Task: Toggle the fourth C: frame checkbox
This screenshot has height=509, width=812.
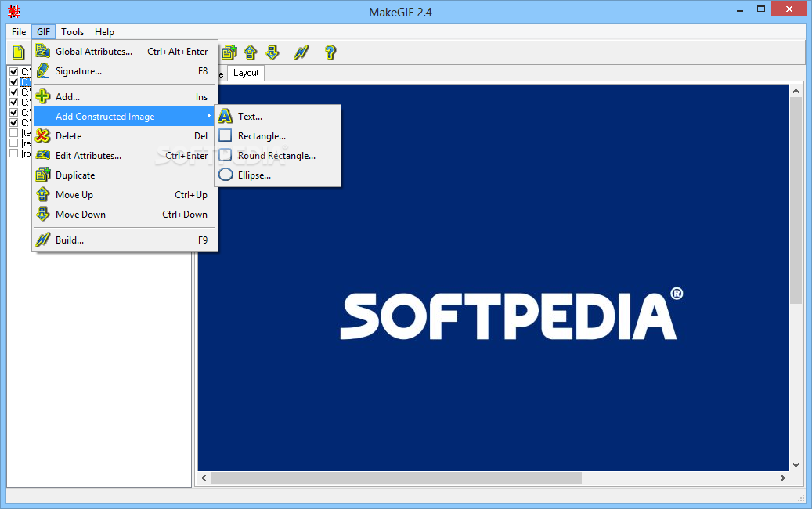Action: [x=14, y=102]
